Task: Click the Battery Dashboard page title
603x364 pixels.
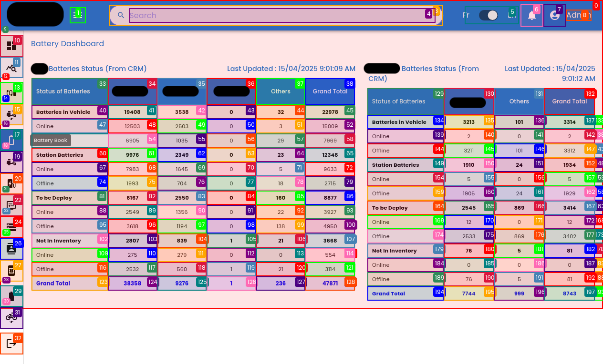Action: pos(67,44)
